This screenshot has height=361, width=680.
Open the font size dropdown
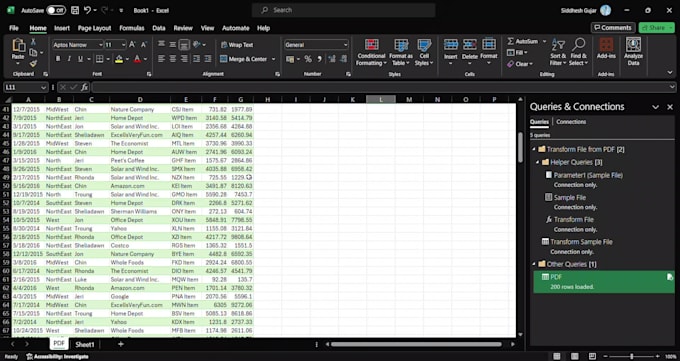pyautogui.click(x=124, y=45)
